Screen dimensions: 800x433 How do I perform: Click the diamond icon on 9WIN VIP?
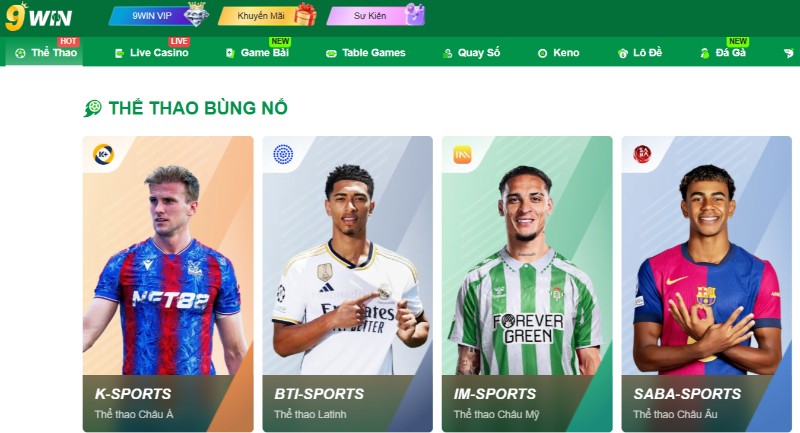196,14
